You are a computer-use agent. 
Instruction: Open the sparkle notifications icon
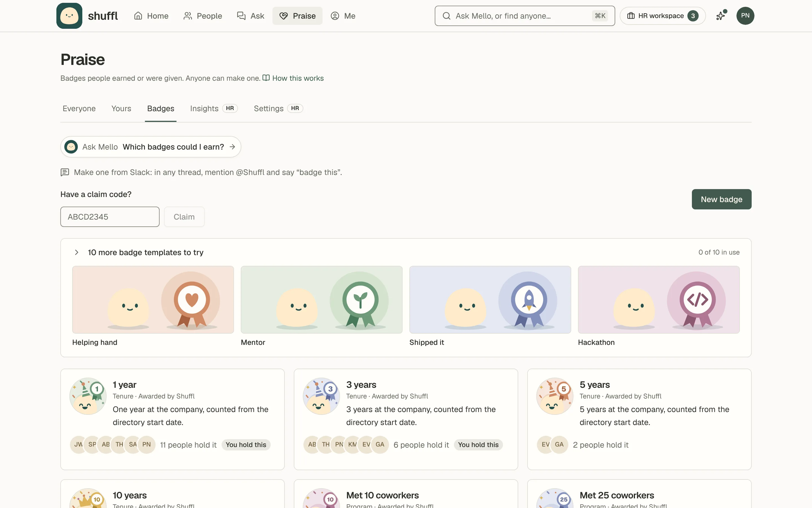tap(721, 16)
